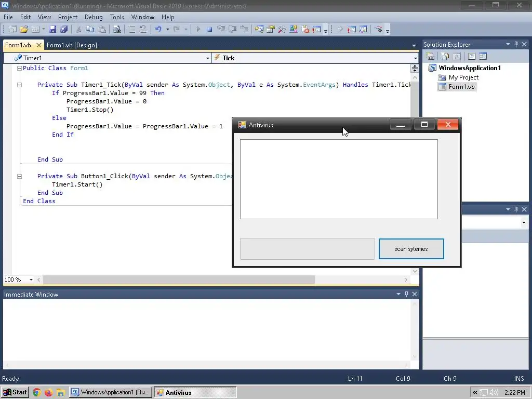This screenshot has width=532, height=399.
Task: Click the Cut scissors icon
Action: tap(78, 30)
